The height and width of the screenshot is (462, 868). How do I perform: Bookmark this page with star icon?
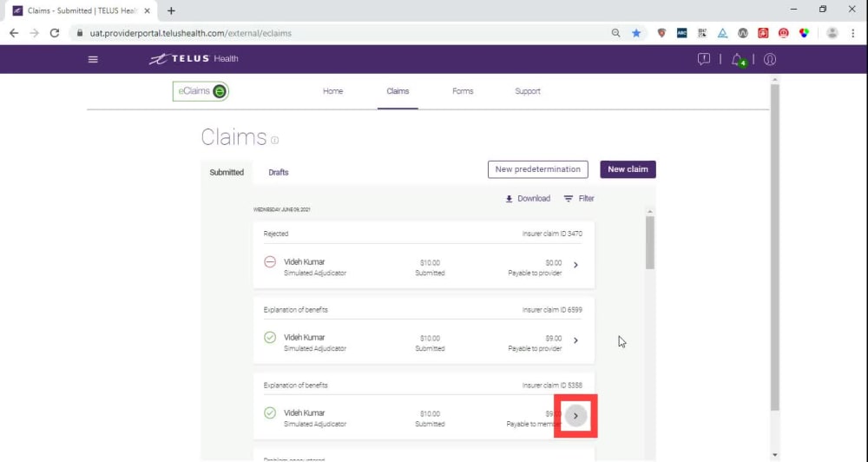point(636,33)
